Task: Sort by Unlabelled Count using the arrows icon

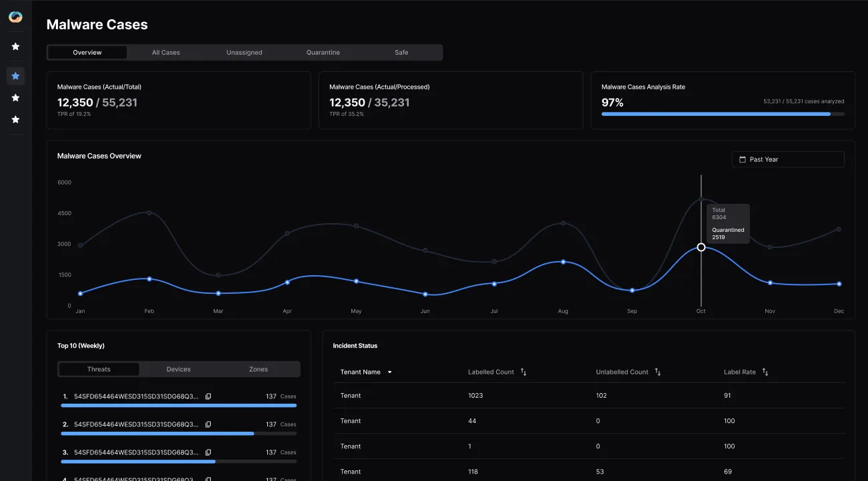Action: (x=657, y=372)
